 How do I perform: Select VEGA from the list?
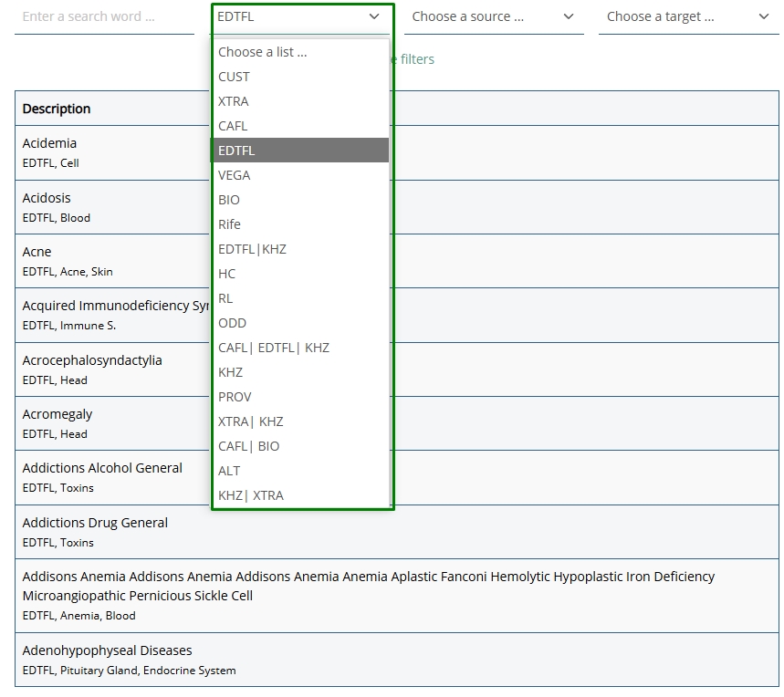(234, 175)
